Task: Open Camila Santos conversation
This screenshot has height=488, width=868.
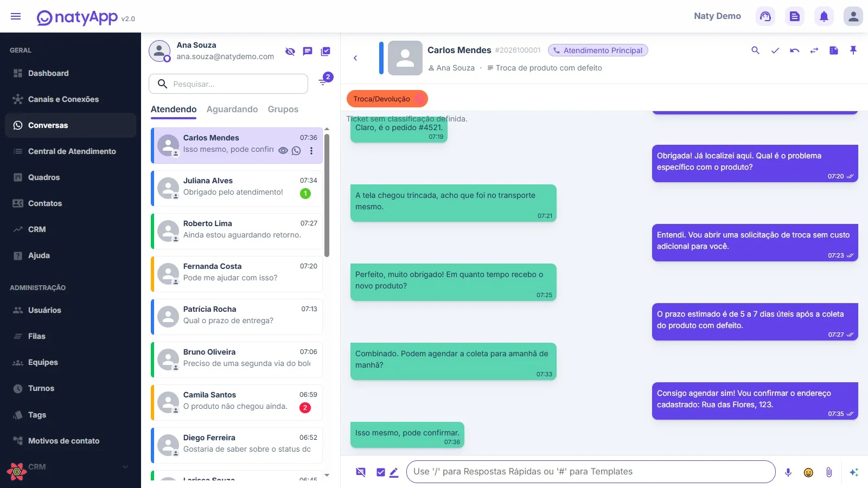Action: [237, 402]
